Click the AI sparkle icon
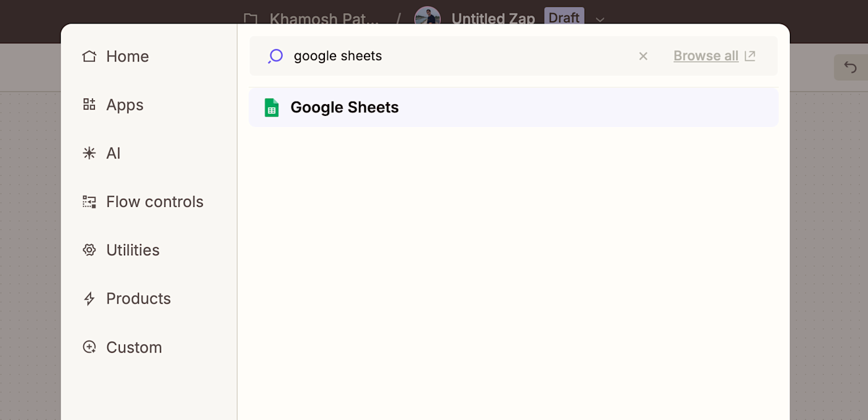The height and width of the screenshot is (420, 868). pyautogui.click(x=89, y=153)
